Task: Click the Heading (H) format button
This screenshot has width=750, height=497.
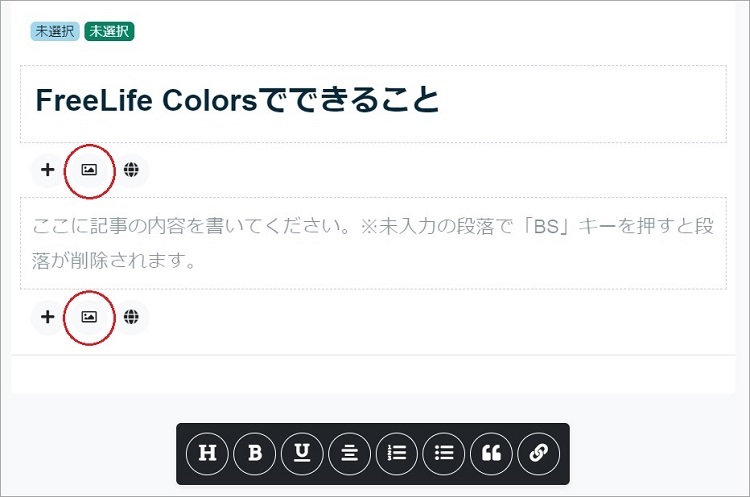Action: (208, 453)
